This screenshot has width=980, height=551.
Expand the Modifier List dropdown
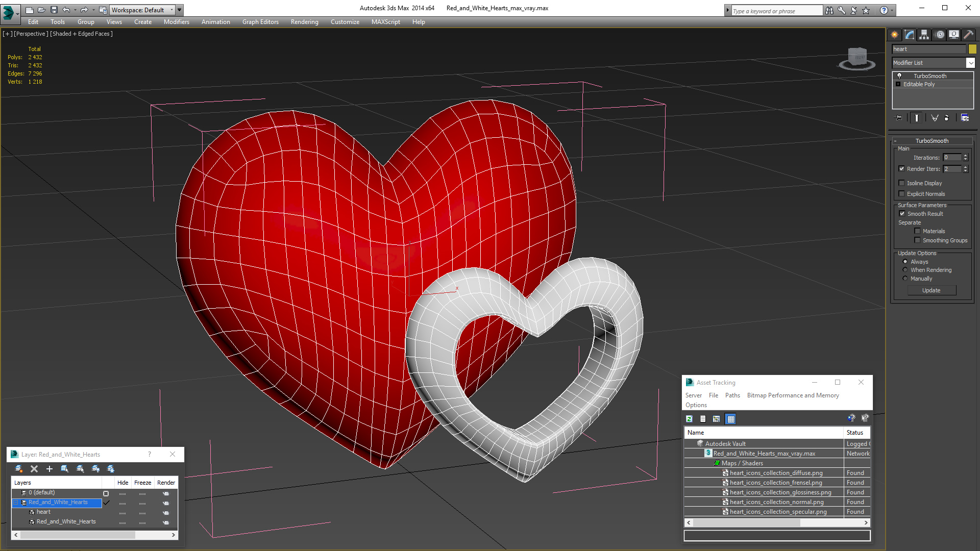click(969, 62)
